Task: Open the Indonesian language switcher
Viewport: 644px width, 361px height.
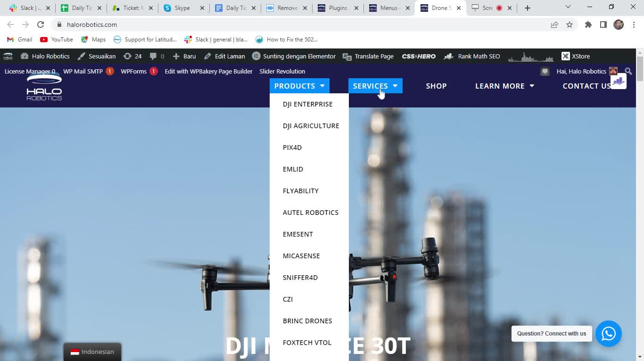Action: pos(92,352)
